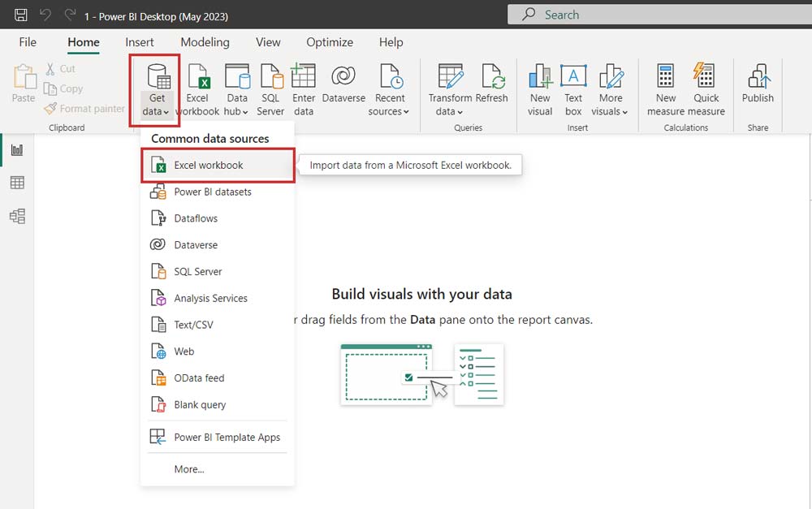Open the Get data dropdown in ribbon
The height and width of the screenshot is (509, 812).
pos(155,90)
